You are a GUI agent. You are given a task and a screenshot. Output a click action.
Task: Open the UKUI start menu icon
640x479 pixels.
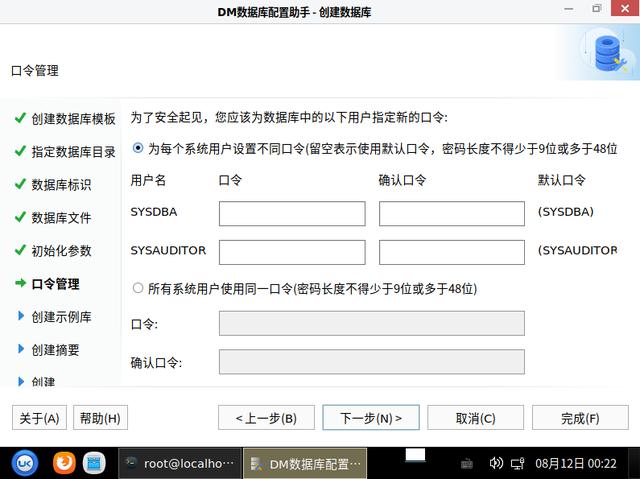coord(24,463)
